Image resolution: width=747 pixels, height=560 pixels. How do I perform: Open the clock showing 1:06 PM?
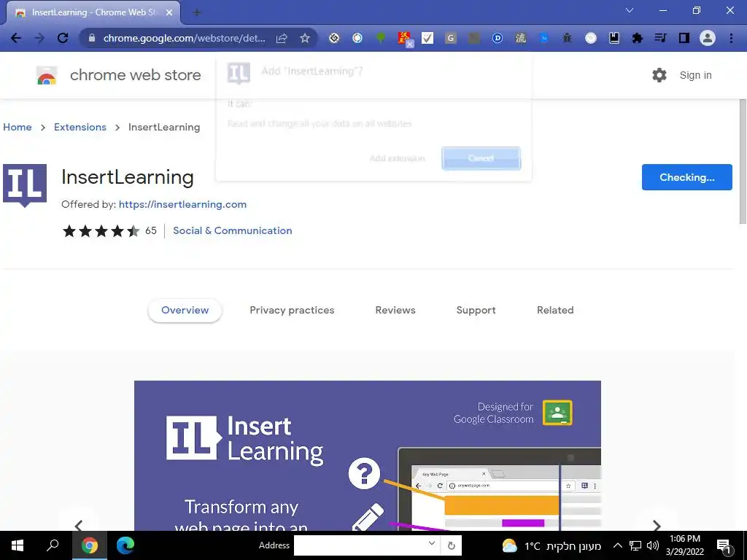click(x=684, y=545)
